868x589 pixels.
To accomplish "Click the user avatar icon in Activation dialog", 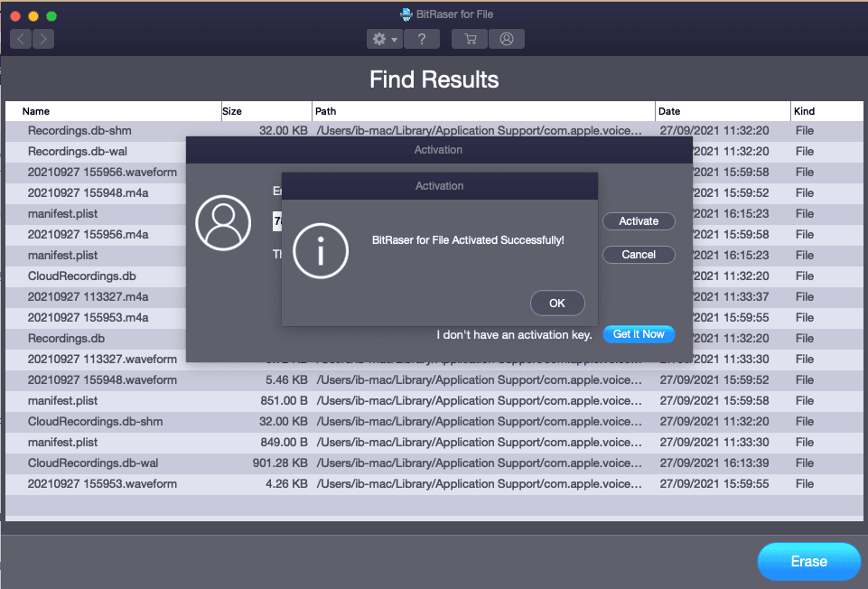I will click(223, 222).
